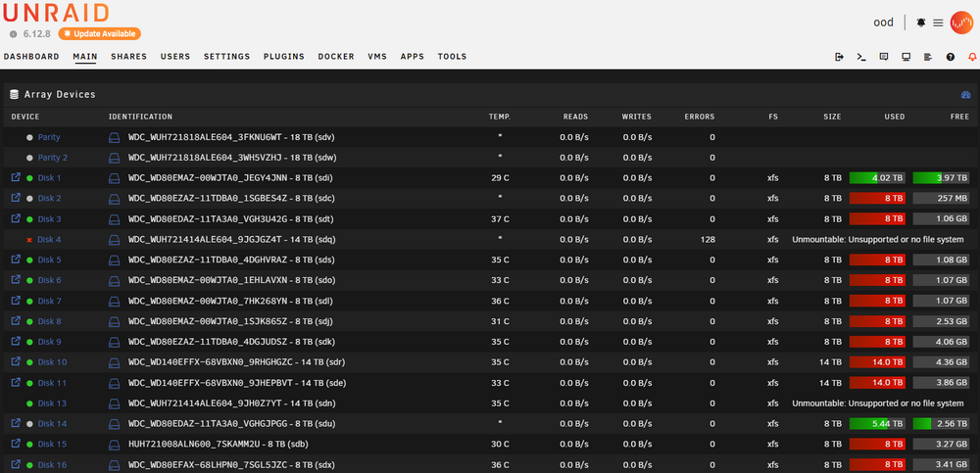Open the system info monitor icon

906,57
